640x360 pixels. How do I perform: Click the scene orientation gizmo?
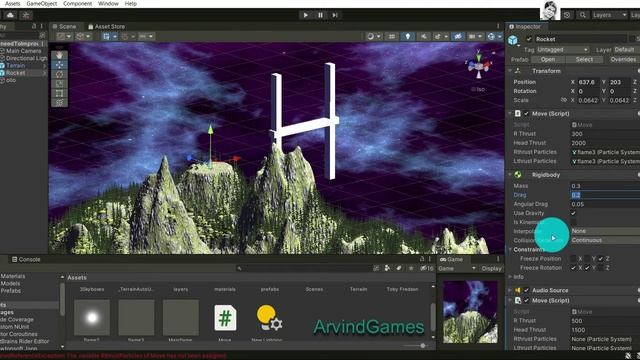pyautogui.click(x=479, y=64)
